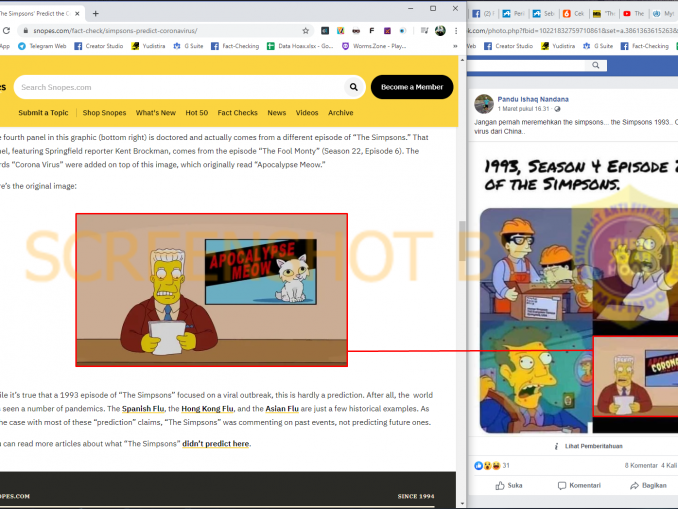Open Hot 50 page
678x509 pixels.
197,112
